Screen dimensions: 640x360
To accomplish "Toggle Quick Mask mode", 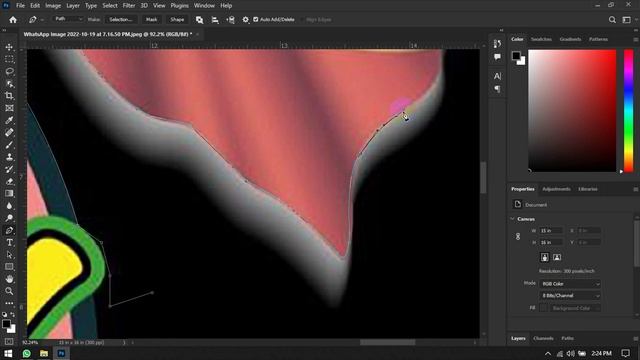I will tap(9, 341).
